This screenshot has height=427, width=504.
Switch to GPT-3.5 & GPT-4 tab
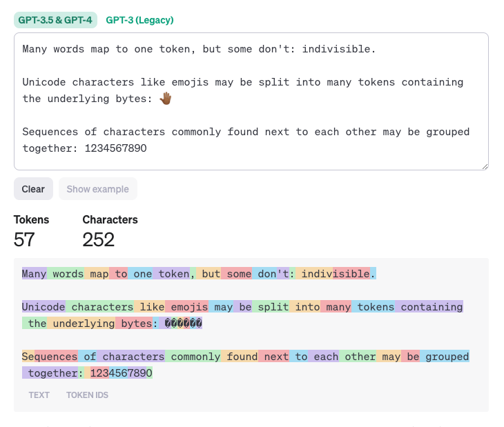coord(55,20)
